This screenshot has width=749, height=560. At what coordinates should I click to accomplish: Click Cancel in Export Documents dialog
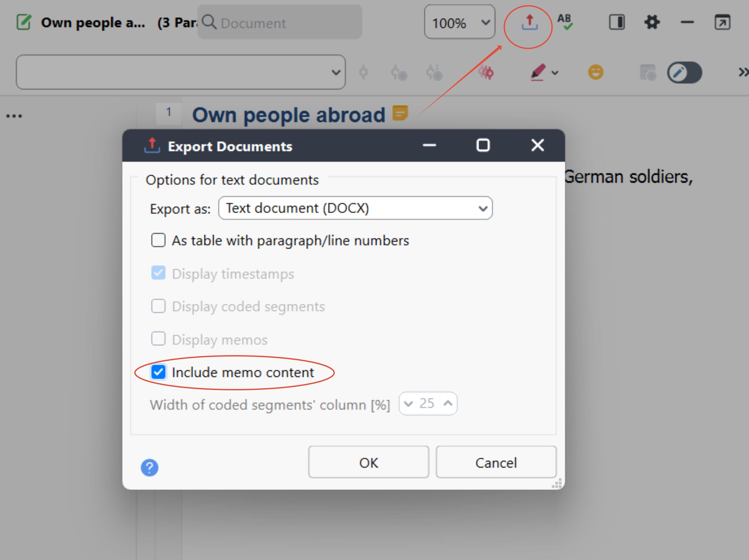pos(496,462)
